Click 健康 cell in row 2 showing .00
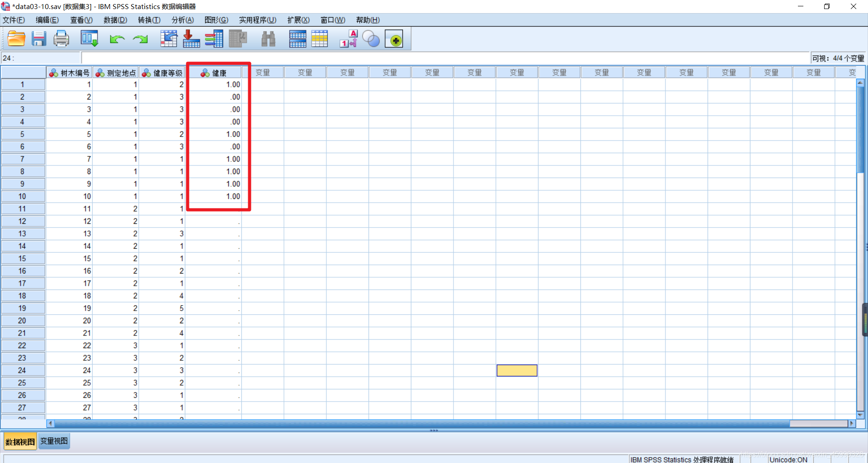This screenshot has height=463, width=868. click(x=214, y=97)
